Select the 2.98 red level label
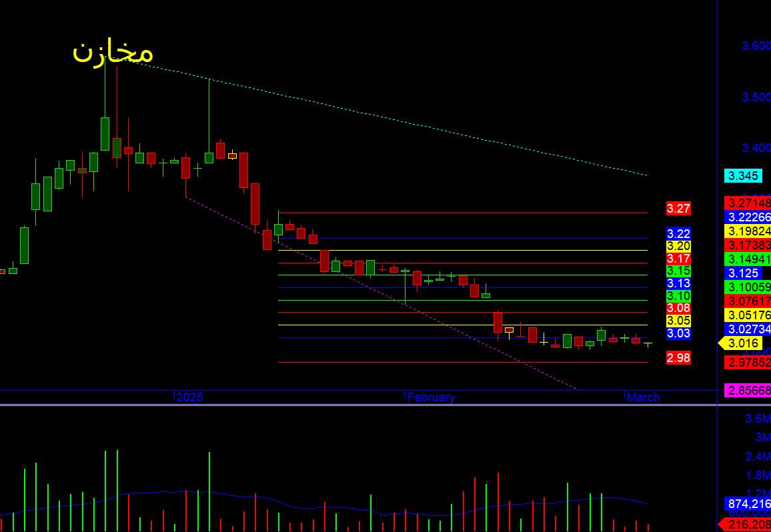Screen dimensions: 771x532 (x=678, y=358)
